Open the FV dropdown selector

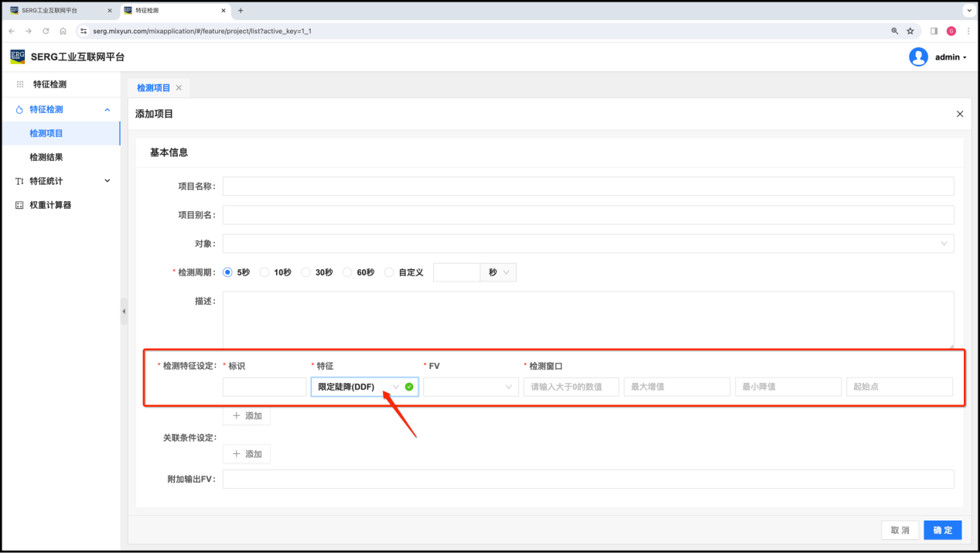(x=470, y=387)
